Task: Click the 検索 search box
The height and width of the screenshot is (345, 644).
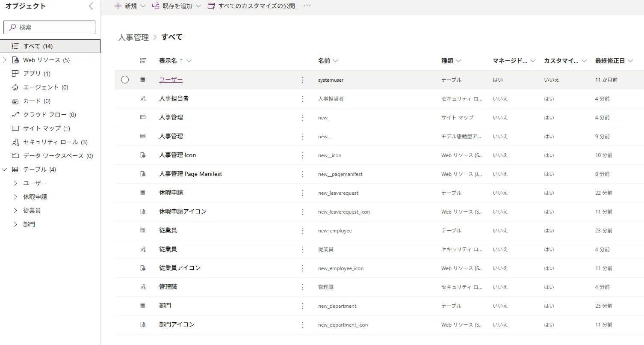Action: pos(49,27)
